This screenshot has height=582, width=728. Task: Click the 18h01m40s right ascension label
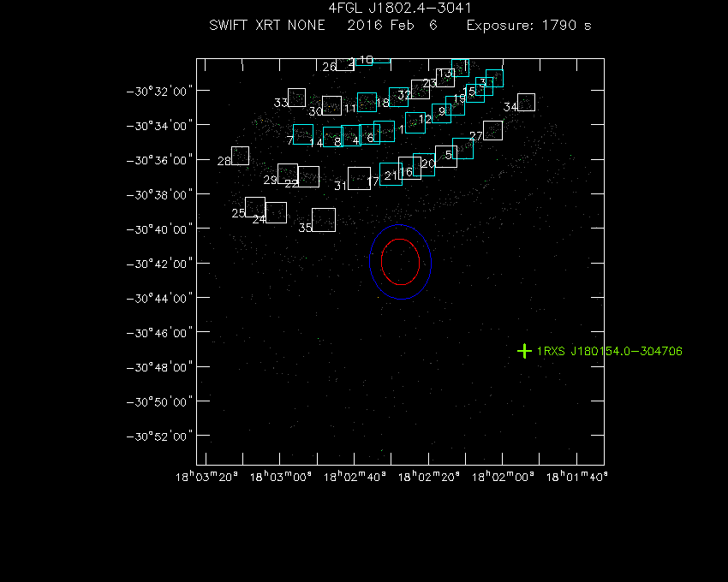tap(577, 477)
